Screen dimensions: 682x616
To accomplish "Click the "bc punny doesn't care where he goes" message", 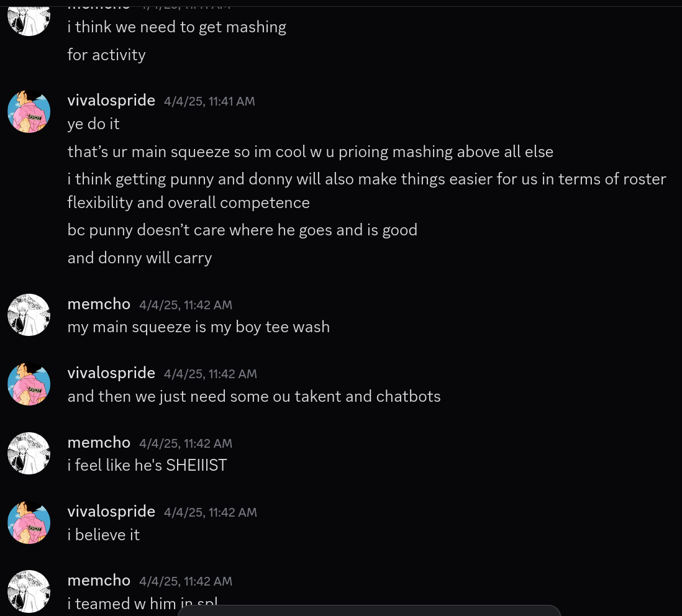I will tap(242, 230).
